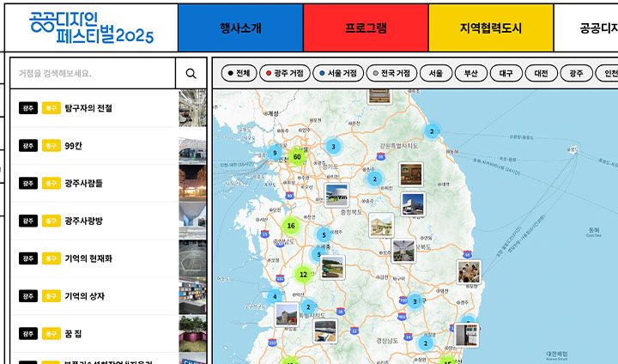The image size is (618, 364).
Task: Click the 기억의 상자 row thumbnail image
Action: [192, 296]
